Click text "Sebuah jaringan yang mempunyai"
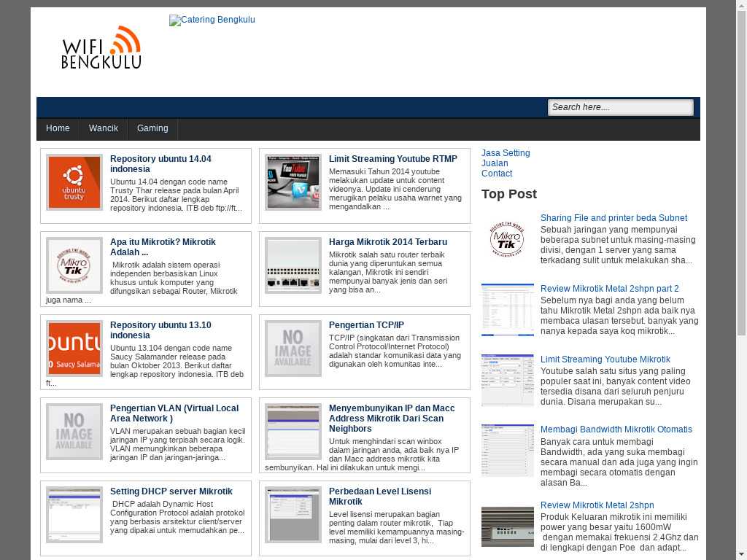 click(x=609, y=230)
